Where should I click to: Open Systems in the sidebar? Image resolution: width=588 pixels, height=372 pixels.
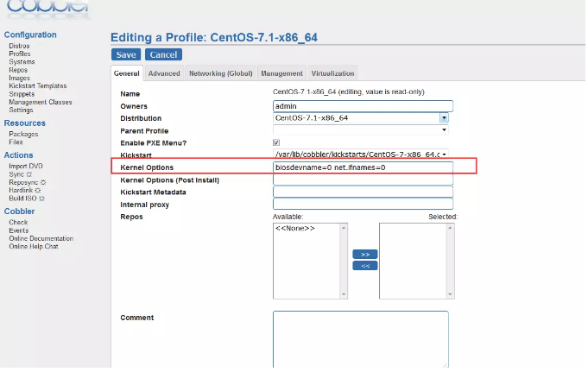22,62
